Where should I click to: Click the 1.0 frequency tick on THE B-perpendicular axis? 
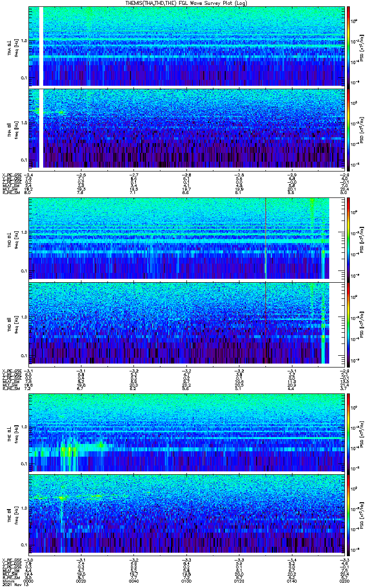23,427
